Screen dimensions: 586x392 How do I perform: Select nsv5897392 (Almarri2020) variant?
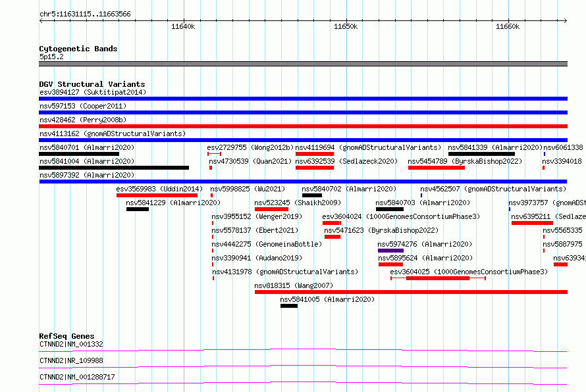point(87,175)
